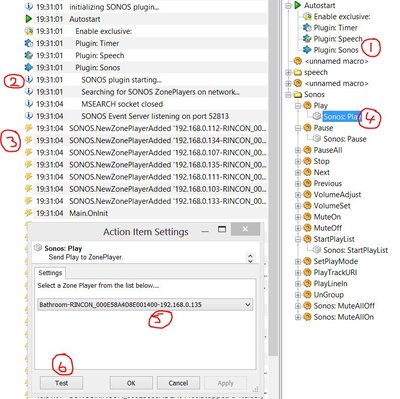Click the MuteOn macro icon
This screenshot has height=399, width=400.
pyautogui.click(x=307, y=217)
